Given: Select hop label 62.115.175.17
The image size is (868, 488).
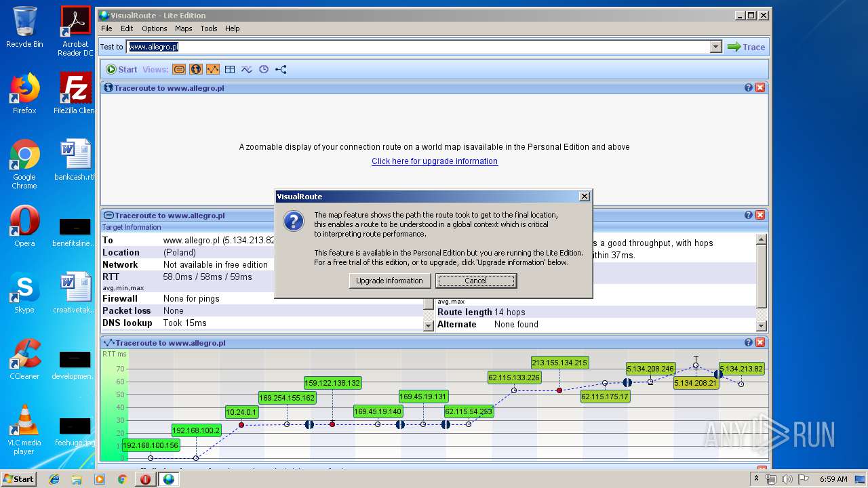Looking at the screenshot, I should click(605, 396).
